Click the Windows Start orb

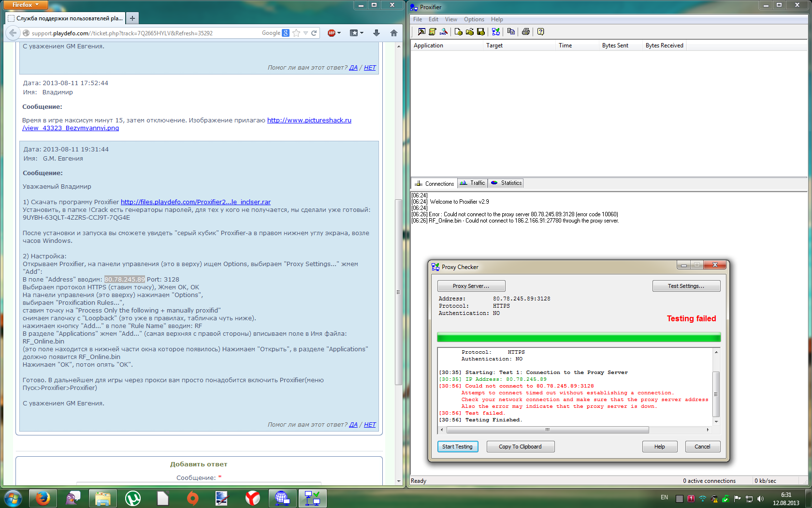pyautogui.click(x=13, y=498)
